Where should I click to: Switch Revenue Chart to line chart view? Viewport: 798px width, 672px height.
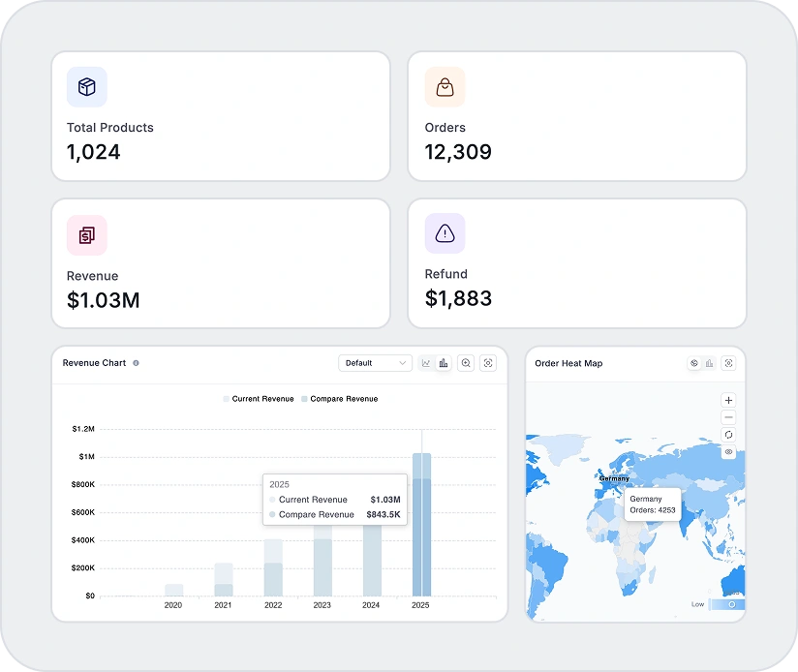pyautogui.click(x=426, y=363)
